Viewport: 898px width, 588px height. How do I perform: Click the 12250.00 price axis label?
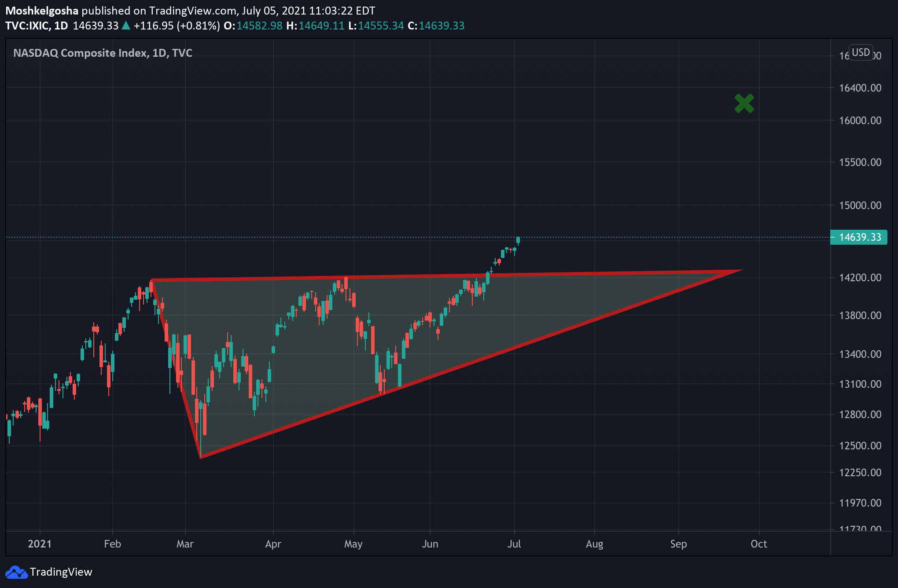(860, 473)
